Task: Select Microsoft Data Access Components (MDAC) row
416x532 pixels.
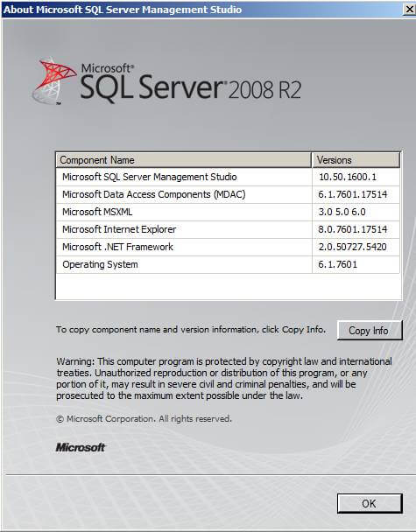Action: tap(228, 194)
